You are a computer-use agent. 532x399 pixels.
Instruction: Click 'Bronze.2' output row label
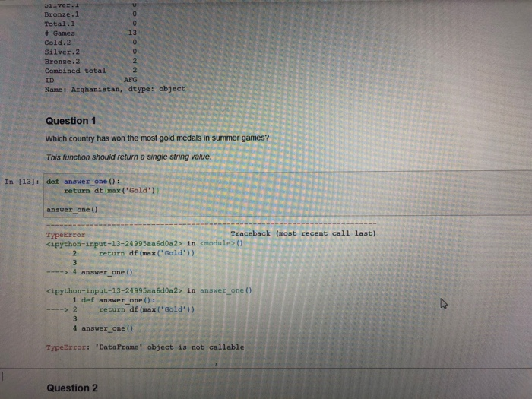[62, 62]
